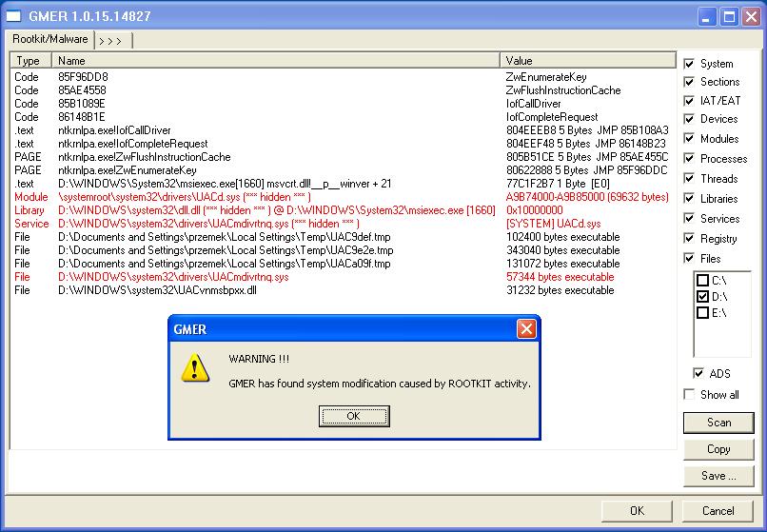Select the hidden UACd.sys Module row
767x532 pixels.
coord(343,197)
